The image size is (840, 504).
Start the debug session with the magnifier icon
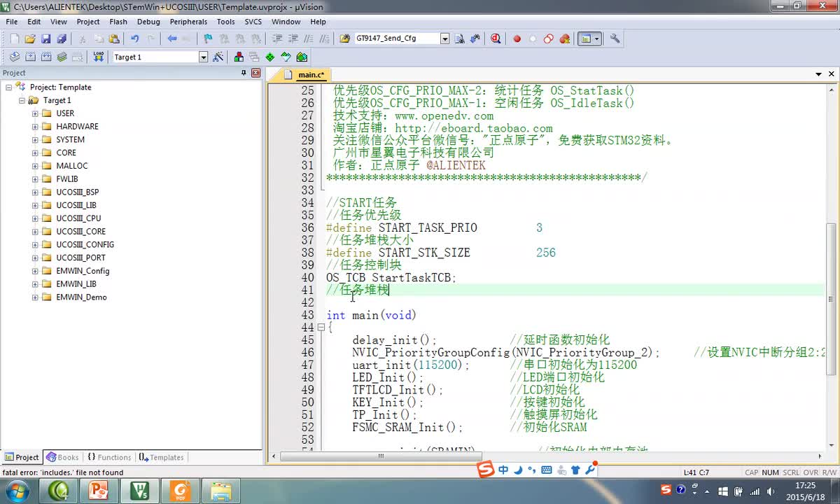click(496, 39)
